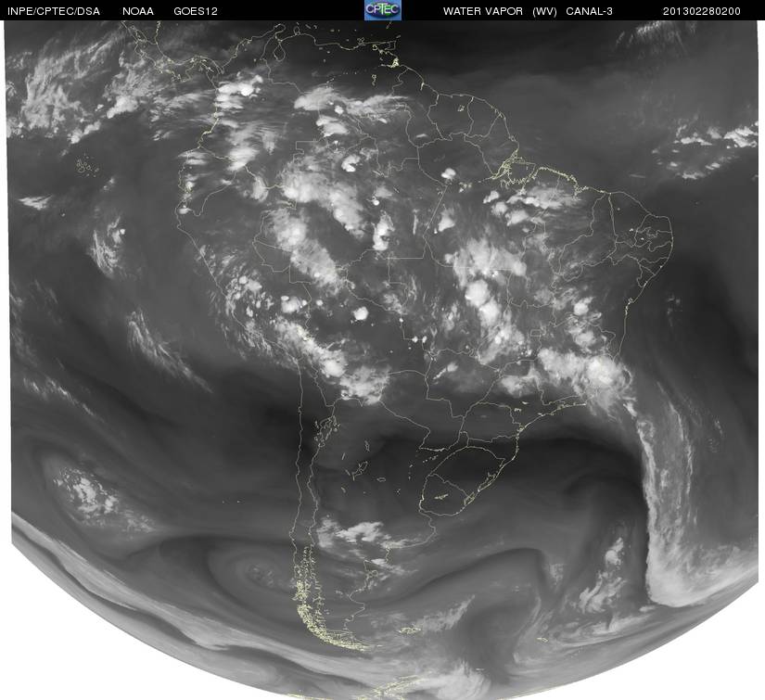Click the CPTEC logo in header
765x700 pixels.
click(383, 10)
